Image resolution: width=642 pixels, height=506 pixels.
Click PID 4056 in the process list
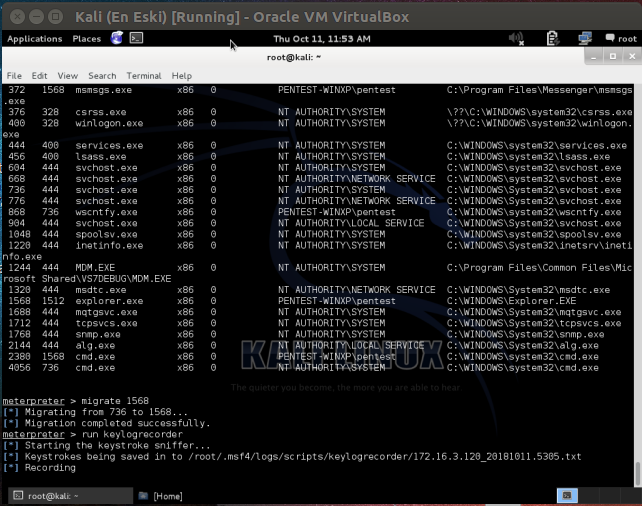pos(19,368)
